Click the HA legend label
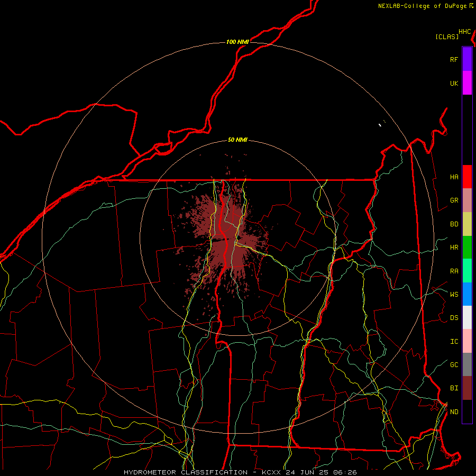476x476 pixels. coord(454,177)
